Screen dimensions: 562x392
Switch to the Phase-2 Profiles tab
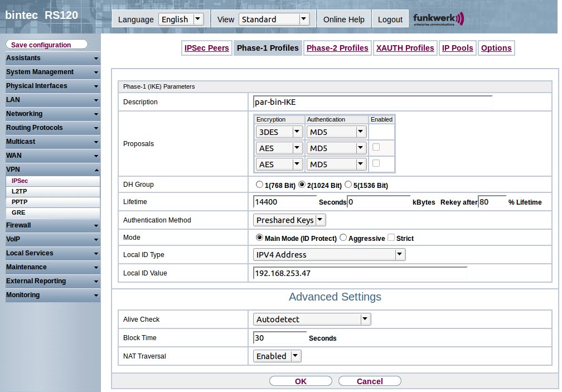click(337, 48)
